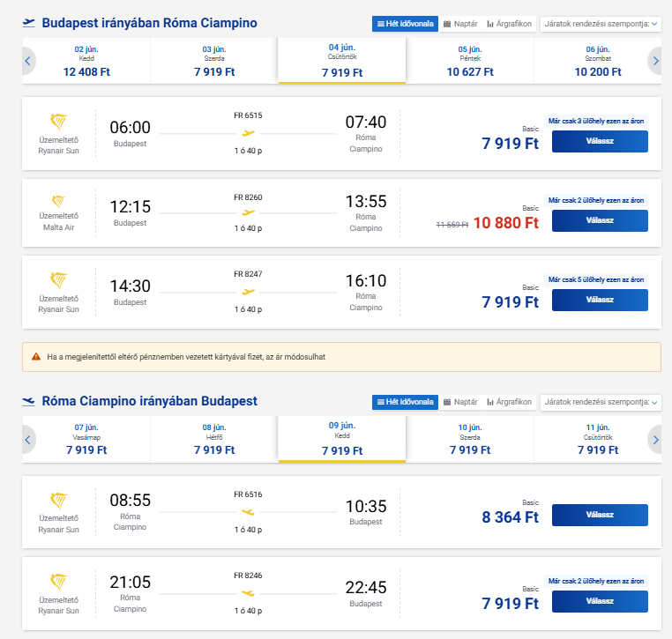This screenshot has height=639, width=672.
Task: Switch outbound view to Árgrafikon
Action: (510, 24)
